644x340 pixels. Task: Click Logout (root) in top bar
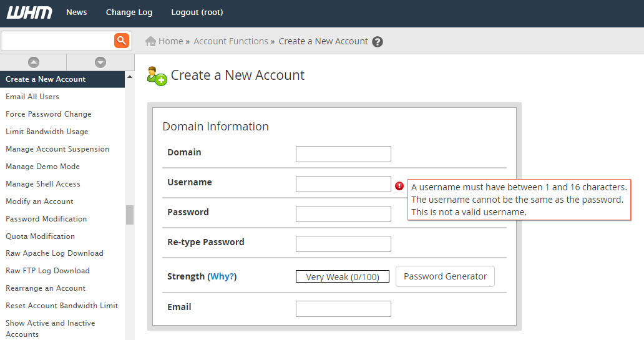tap(197, 12)
